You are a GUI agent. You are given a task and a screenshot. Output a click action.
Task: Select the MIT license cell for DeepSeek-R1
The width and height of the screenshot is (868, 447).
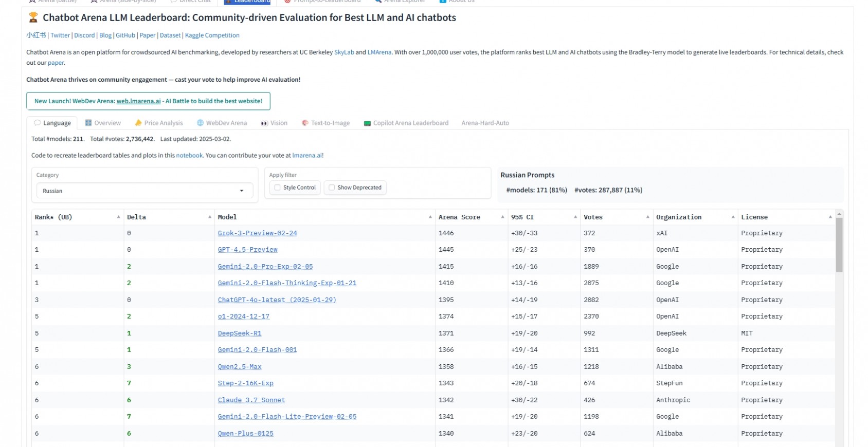[x=786, y=333]
